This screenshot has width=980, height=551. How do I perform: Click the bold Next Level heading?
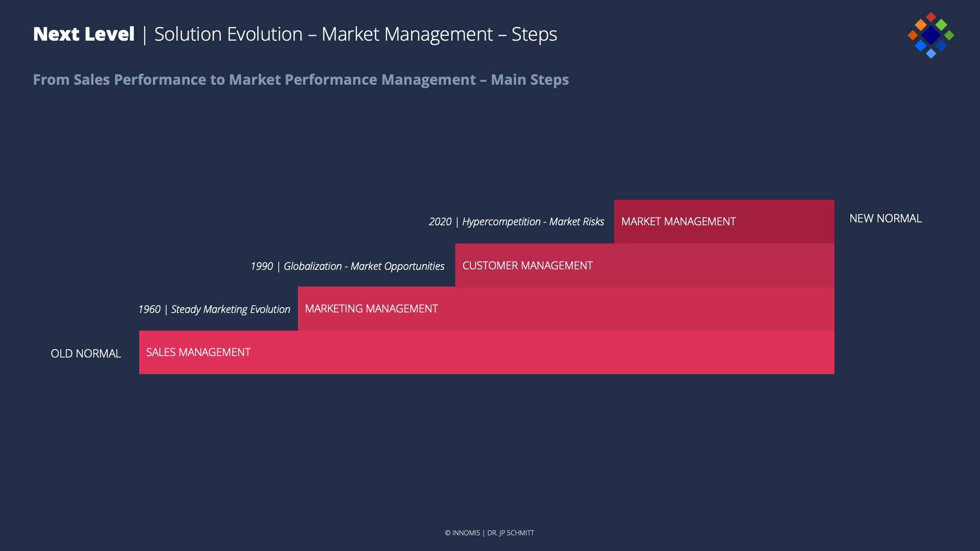[83, 34]
